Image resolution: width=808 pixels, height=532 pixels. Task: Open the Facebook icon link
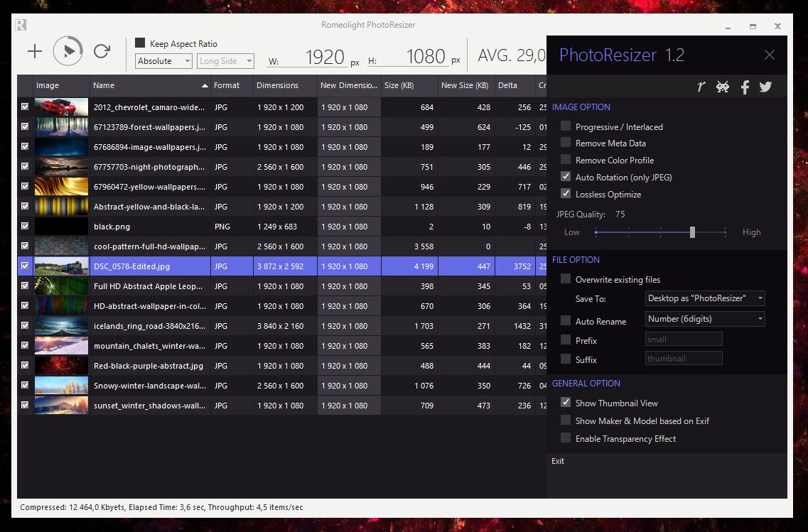point(745,87)
